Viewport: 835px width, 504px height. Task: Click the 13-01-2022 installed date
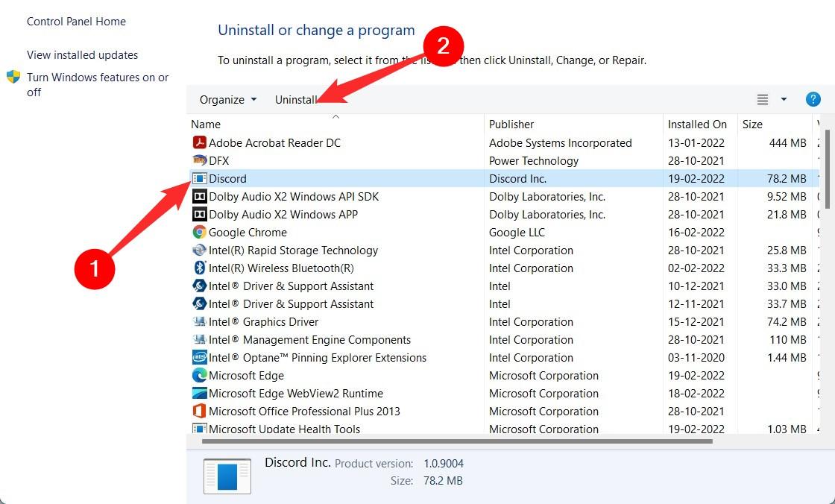[x=696, y=143]
